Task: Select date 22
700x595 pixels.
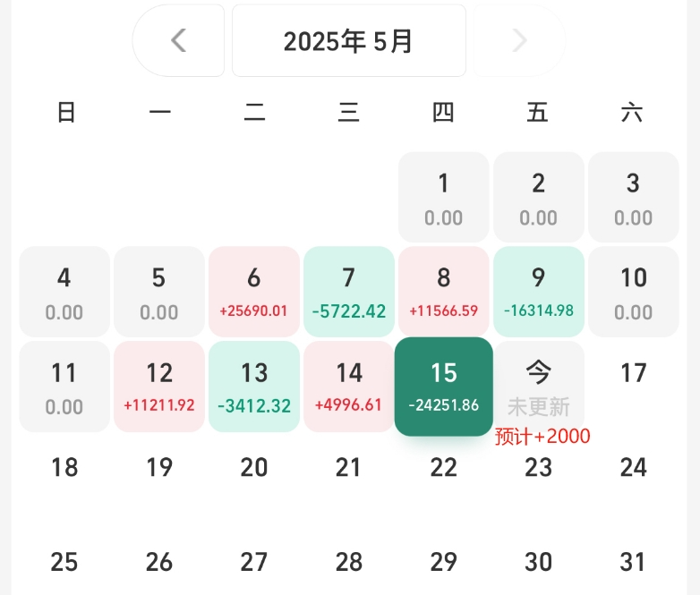Action: point(444,468)
